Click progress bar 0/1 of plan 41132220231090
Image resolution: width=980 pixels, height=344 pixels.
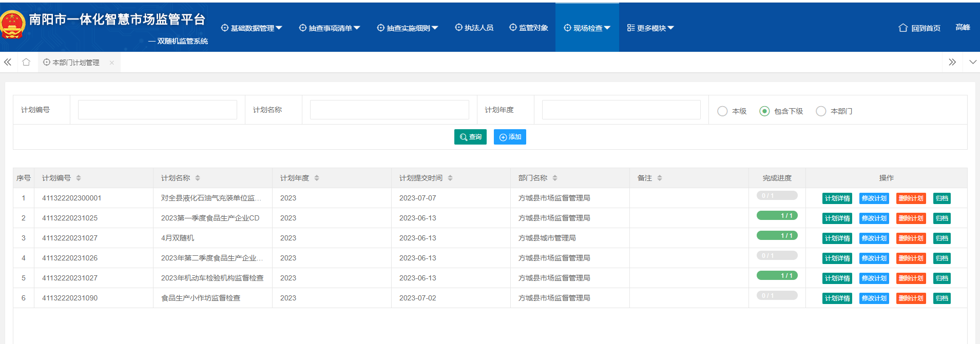(x=777, y=295)
